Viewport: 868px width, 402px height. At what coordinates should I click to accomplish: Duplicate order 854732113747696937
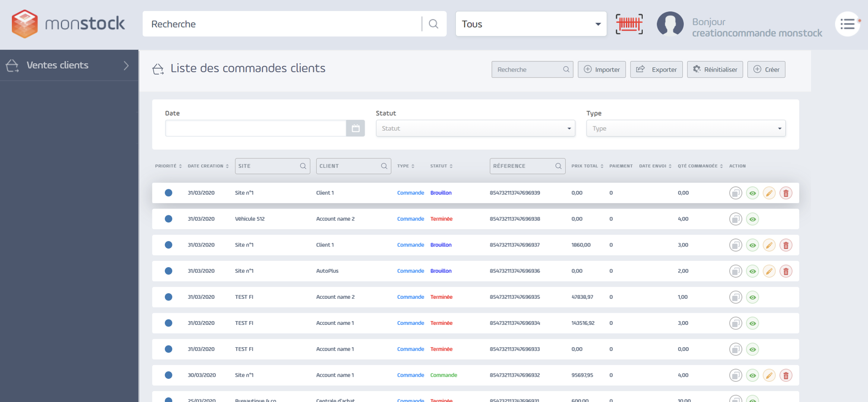736,245
